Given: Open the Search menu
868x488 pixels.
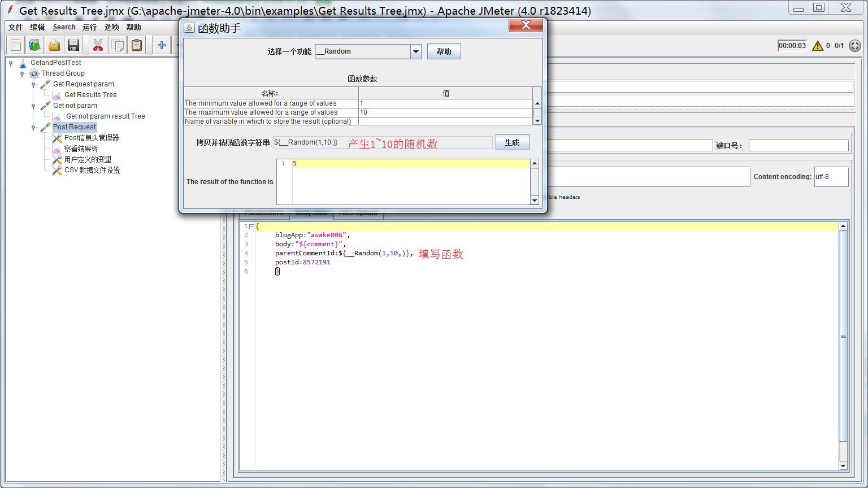Looking at the screenshot, I should (x=64, y=27).
